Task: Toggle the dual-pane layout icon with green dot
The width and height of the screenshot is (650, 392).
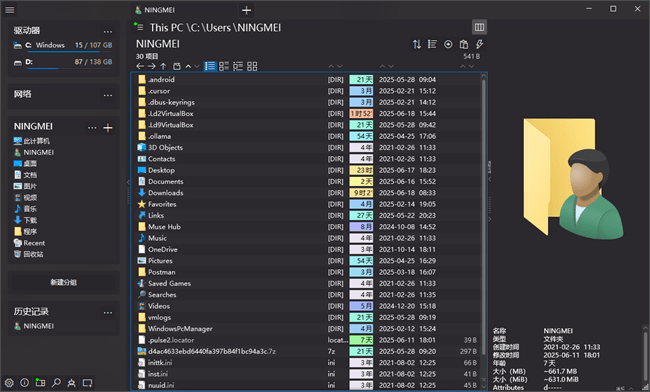Action: 40,382
